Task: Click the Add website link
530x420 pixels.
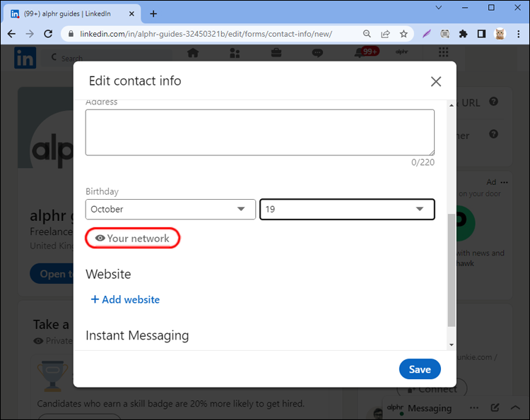Action: 125,299
